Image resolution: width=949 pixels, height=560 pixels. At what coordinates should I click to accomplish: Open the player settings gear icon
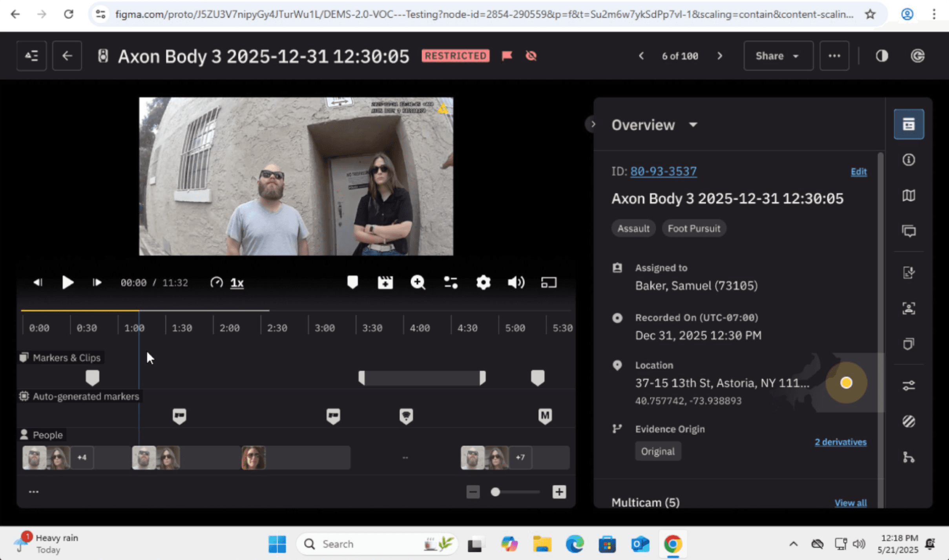pos(483,282)
